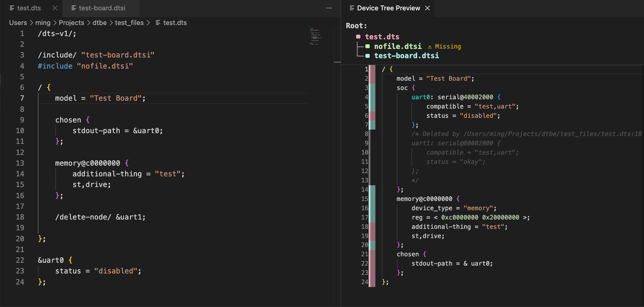The height and width of the screenshot is (307, 644).
Task: Click status = "okay" in deleted preview block
Action: pos(456,162)
